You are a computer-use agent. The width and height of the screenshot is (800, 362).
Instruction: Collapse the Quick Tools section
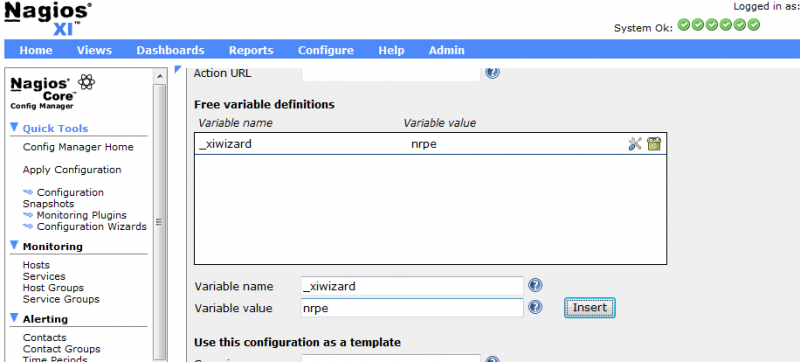[x=14, y=127]
